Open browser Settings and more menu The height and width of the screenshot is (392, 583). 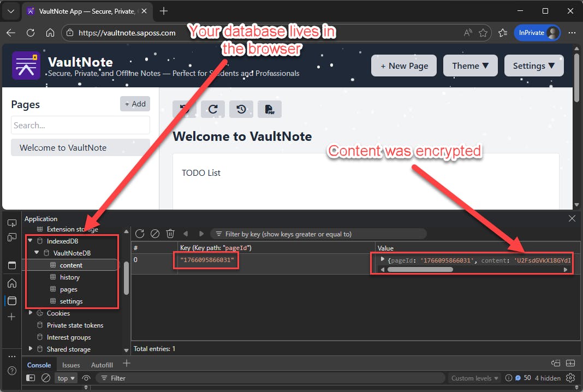coord(572,33)
